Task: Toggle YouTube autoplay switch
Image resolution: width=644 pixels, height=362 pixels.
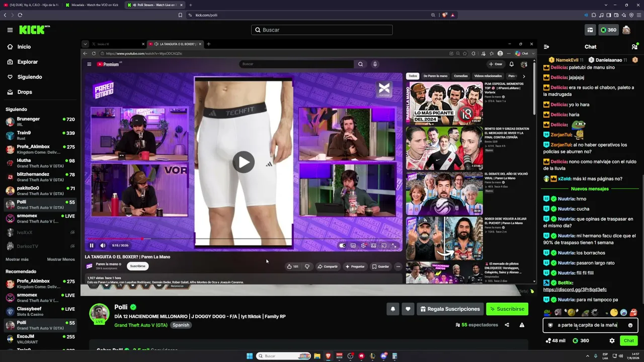Action: pos(343,245)
